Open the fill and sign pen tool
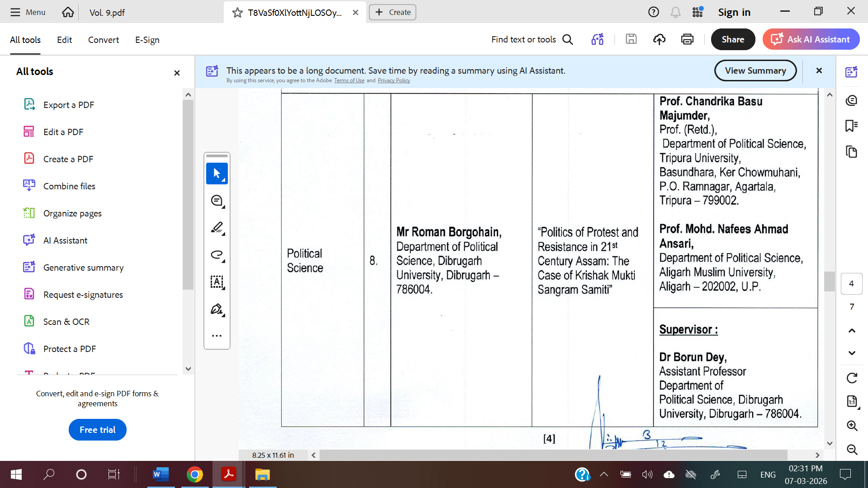868x488 pixels. pyautogui.click(x=217, y=310)
